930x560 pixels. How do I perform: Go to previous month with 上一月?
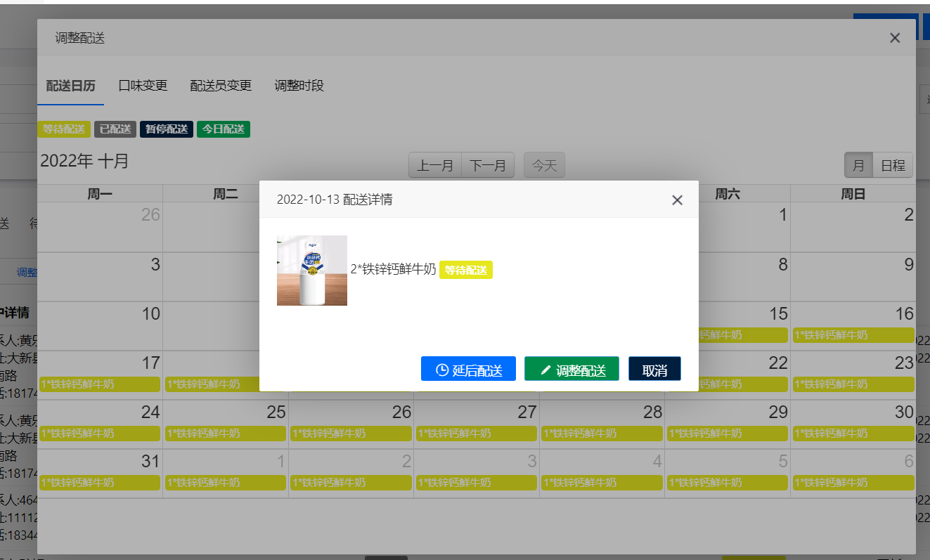pyautogui.click(x=435, y=166)
